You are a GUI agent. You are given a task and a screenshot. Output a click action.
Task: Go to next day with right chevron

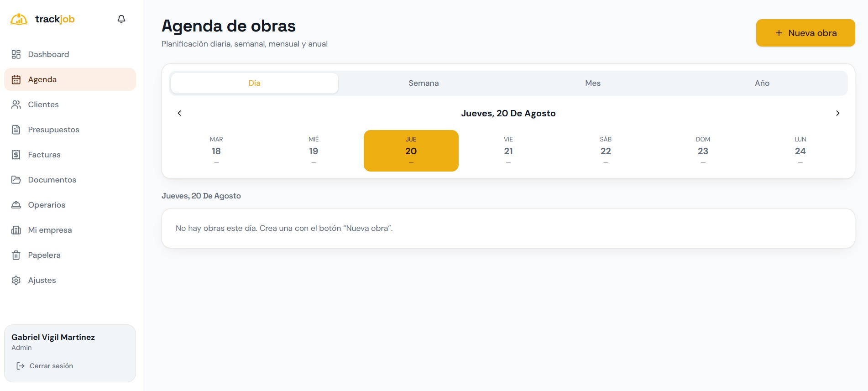pos(837,113)
